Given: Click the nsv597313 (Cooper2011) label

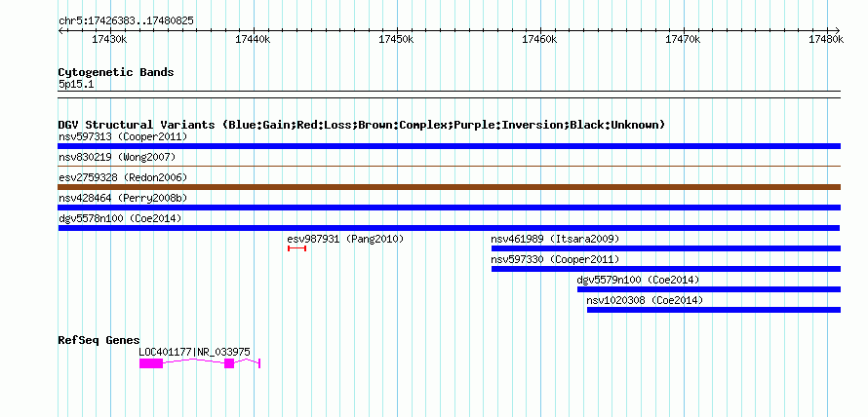Looking at the screenshot, I should pos(123,136).
